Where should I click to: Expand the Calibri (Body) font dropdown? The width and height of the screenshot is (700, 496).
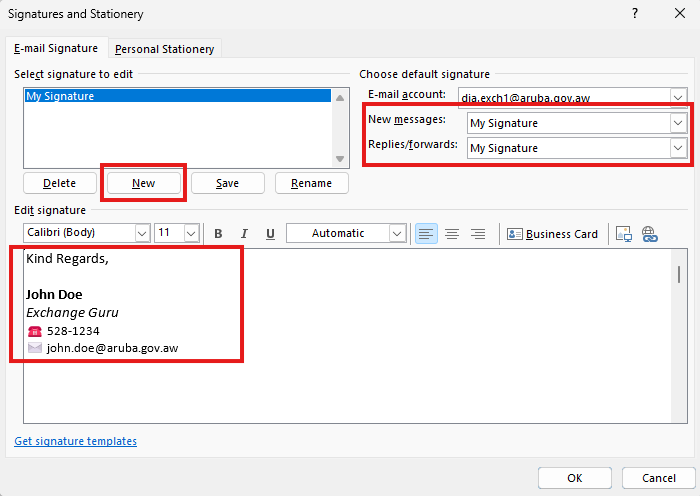tap(141, 233)
